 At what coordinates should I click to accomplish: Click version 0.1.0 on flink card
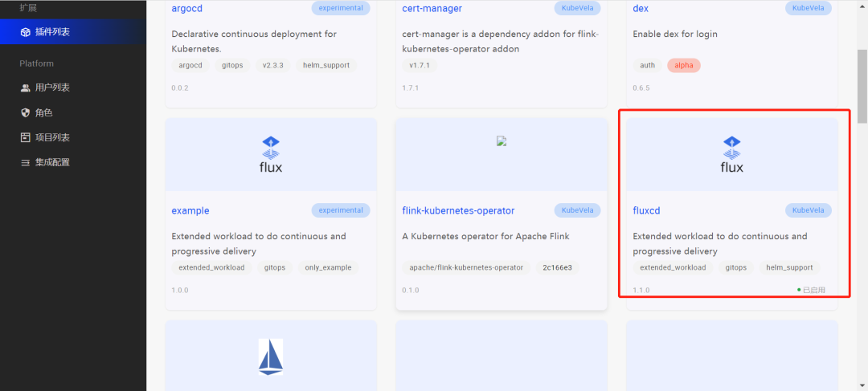(x=410, y=291)
